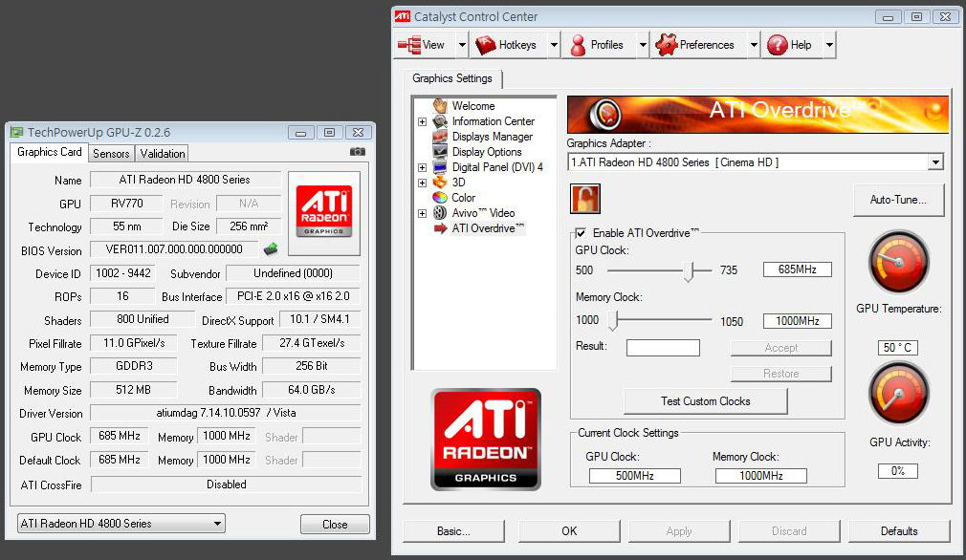
Task: Click Close in the GPU-Z window
Action: click(335, 525)
